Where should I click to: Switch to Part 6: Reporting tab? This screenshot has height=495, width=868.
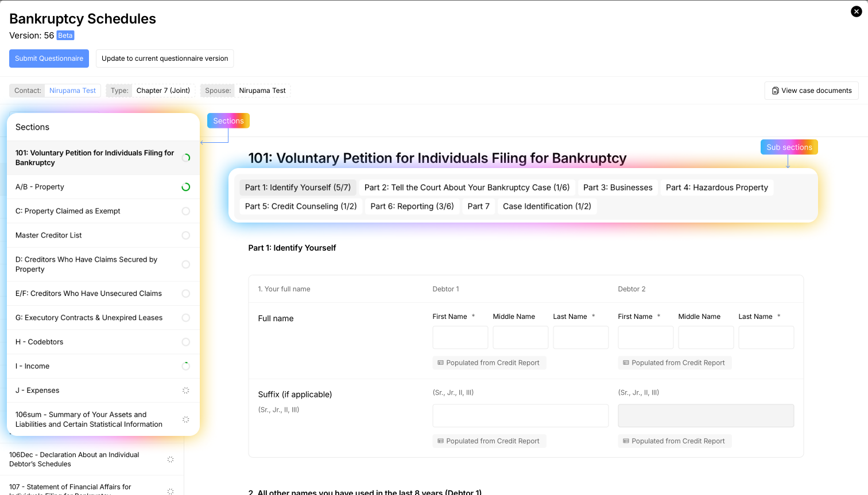412,206
